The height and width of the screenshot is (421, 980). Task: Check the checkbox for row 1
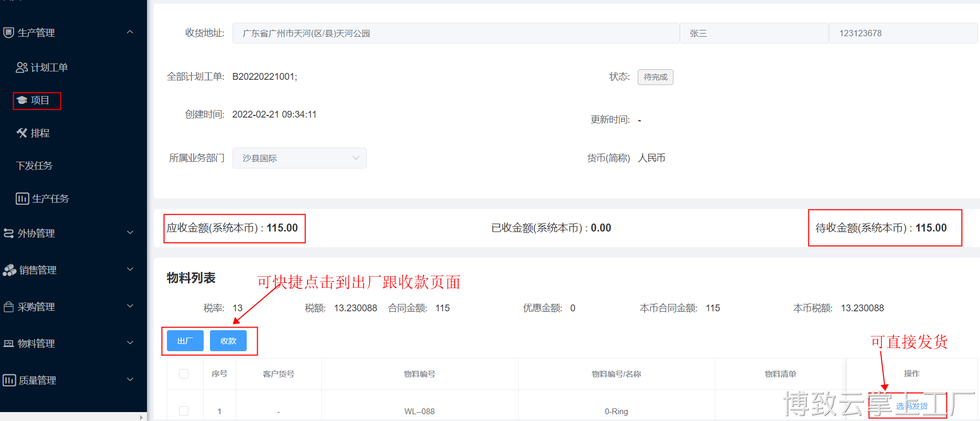(184, 411)
